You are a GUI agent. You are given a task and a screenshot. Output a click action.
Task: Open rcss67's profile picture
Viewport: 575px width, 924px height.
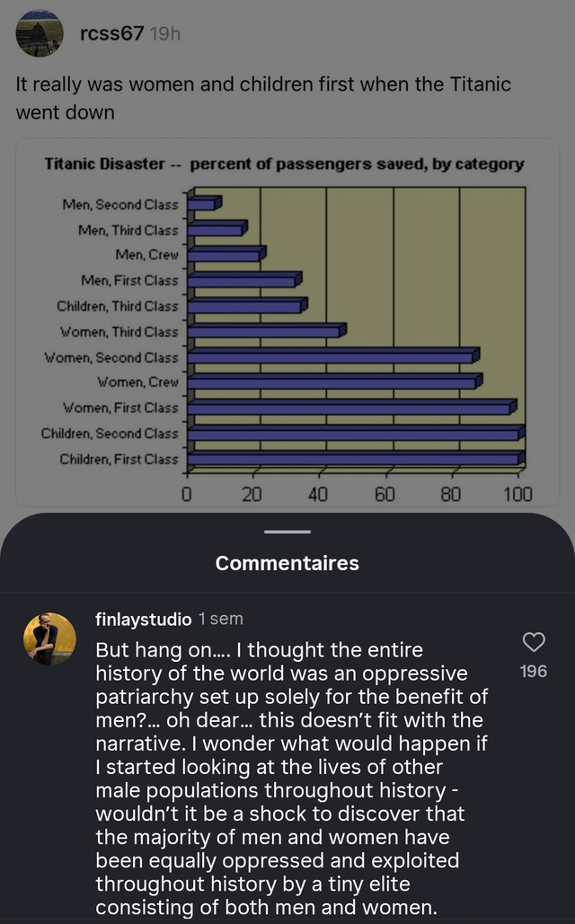40,33
